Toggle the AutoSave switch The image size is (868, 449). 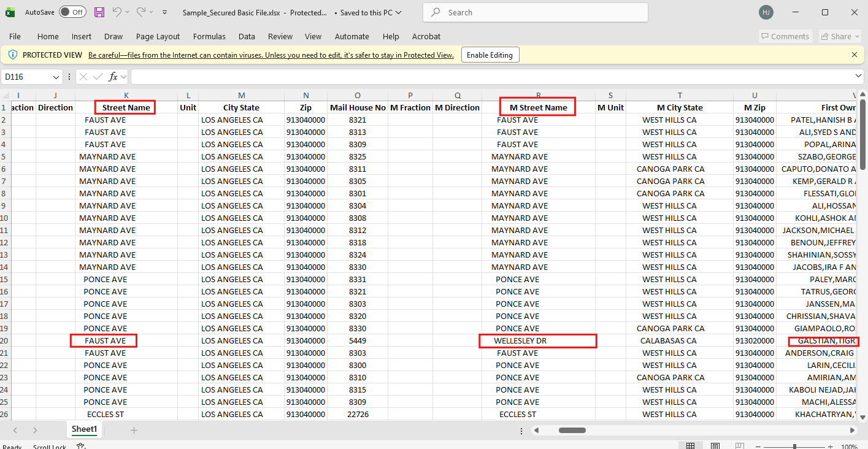(72, 12)
